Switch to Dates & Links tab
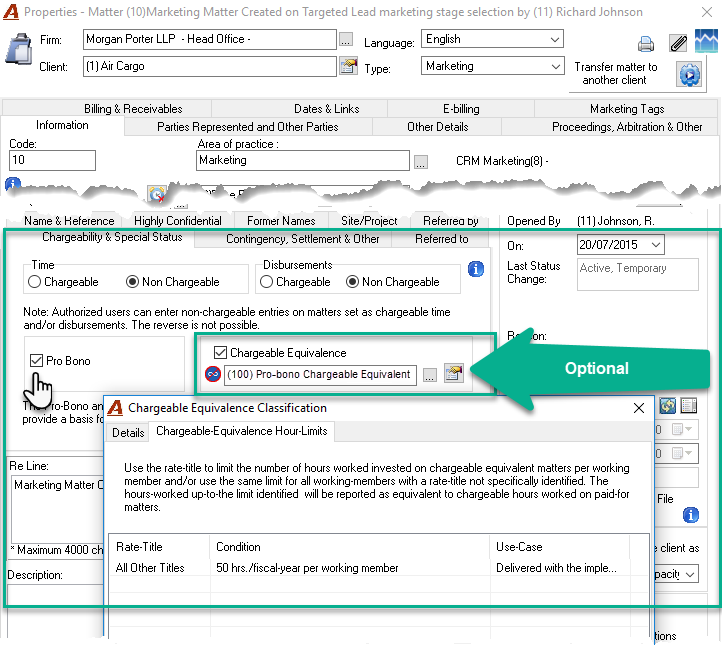The width and height of the screenshot is (722, 648). pos(327,109)
